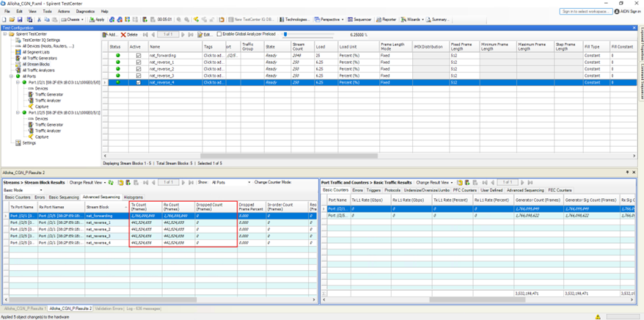Enable Global Analyzer Preload checkbox
644x320 pixels.
coord(219,34)
